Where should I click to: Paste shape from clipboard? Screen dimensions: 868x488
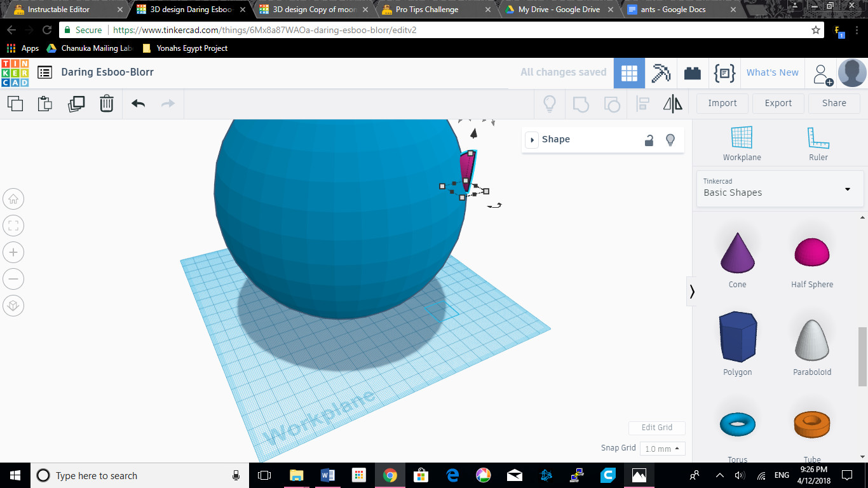click(45, 104)
